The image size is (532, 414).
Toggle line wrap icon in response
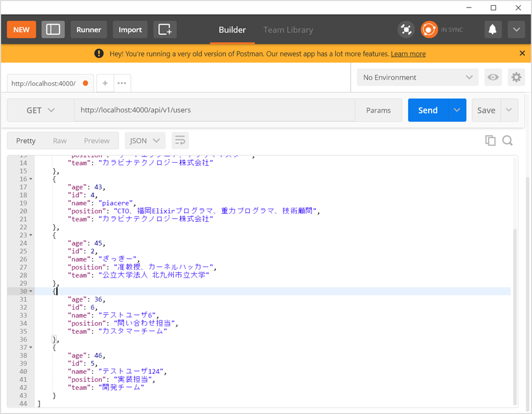[180, 140]
